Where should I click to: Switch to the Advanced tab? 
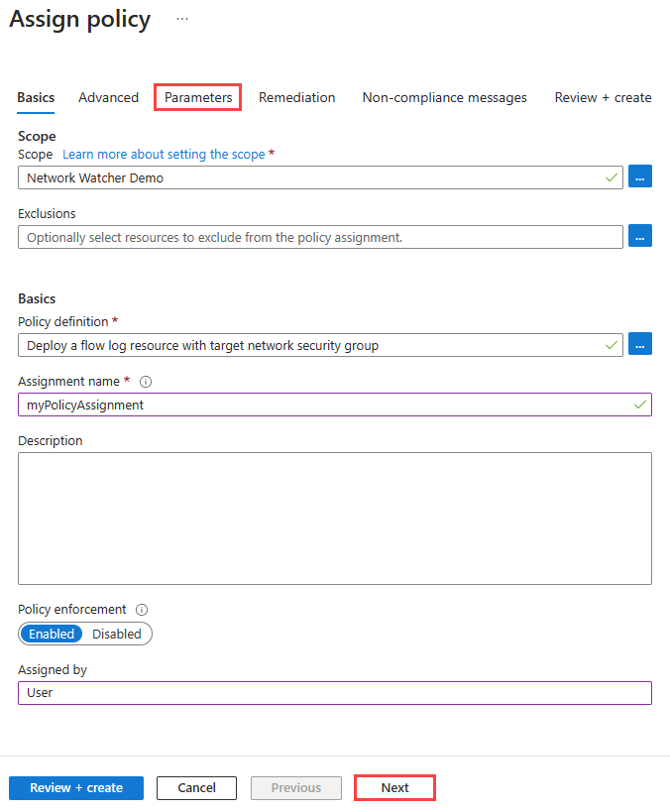(x=108, y=97)
